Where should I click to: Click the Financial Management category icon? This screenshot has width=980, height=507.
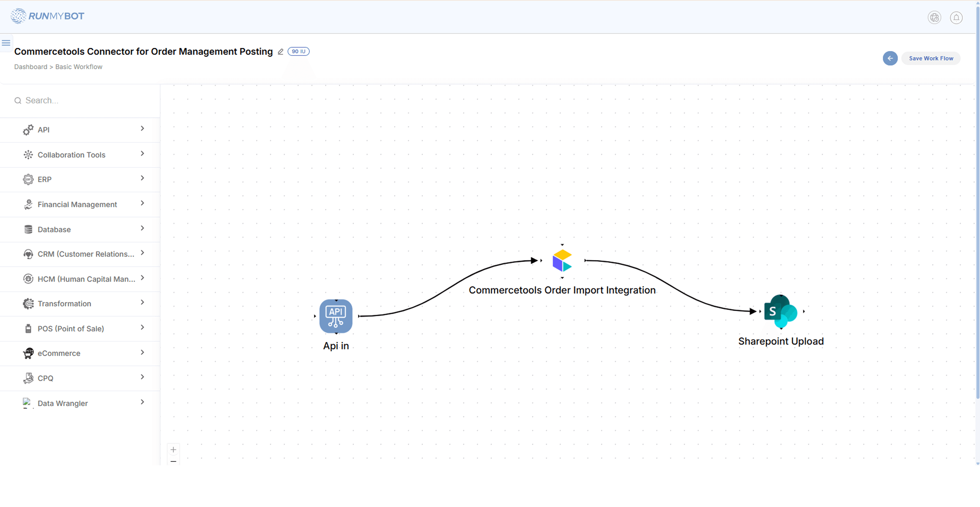(28, 204)
